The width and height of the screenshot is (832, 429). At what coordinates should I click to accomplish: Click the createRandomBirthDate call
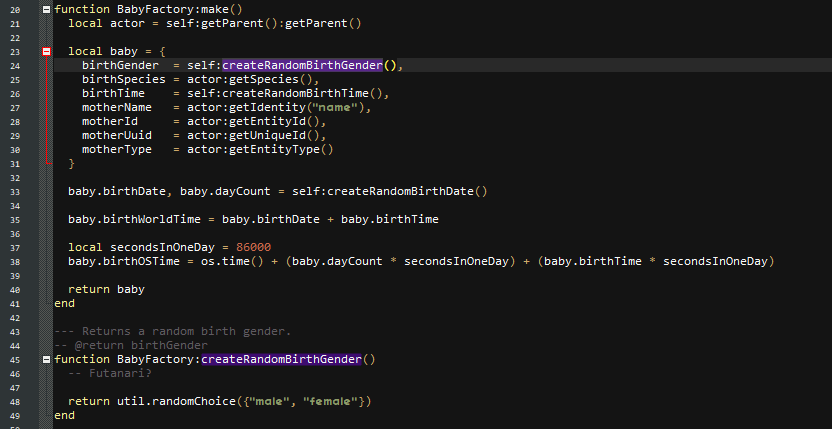coord(400,192)
